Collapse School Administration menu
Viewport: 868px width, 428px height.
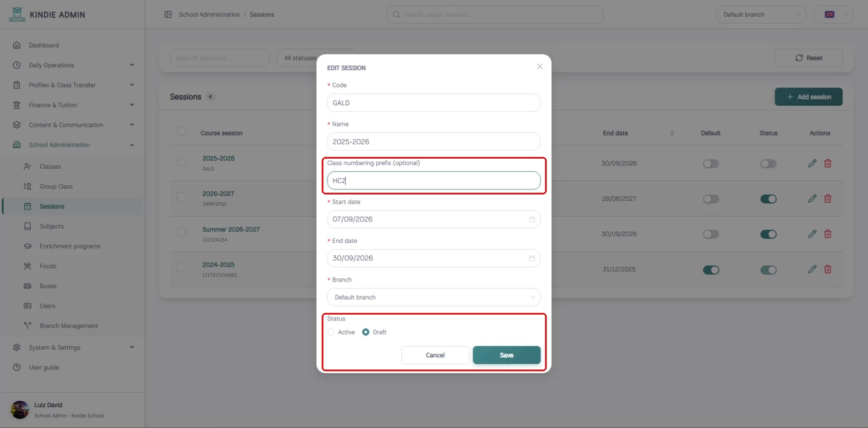(72, 145)
